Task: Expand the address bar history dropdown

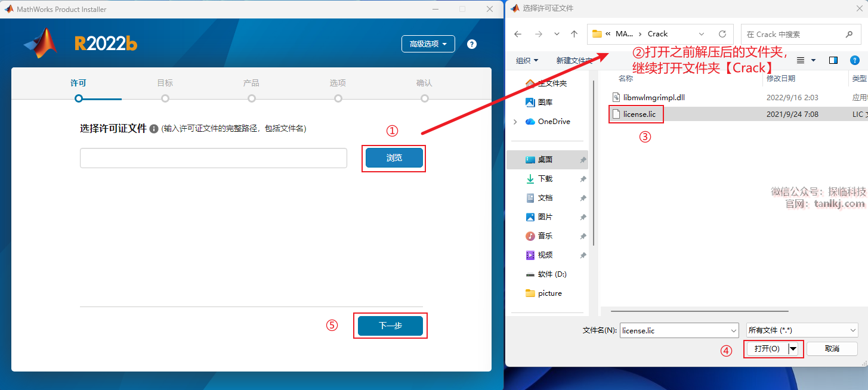Action: pos(702,34)
